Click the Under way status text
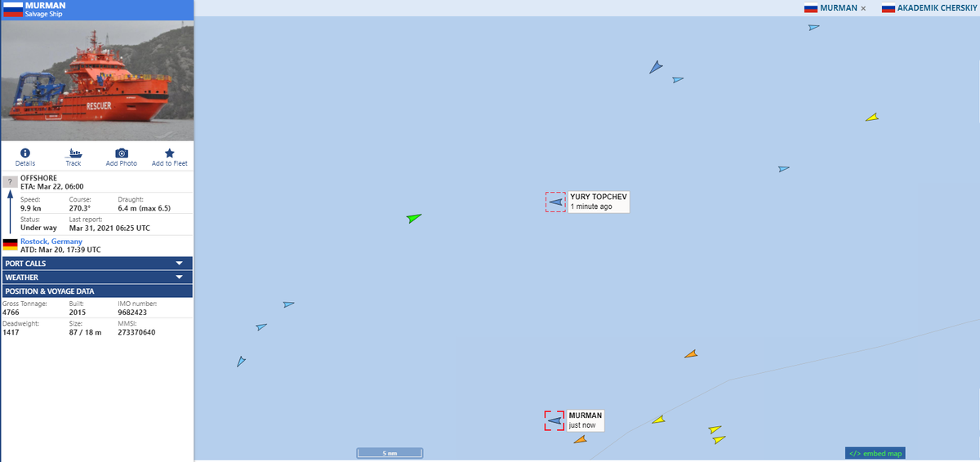Image resolution: width=980 pixels, height=462 pixels. (x=38, y=228)
